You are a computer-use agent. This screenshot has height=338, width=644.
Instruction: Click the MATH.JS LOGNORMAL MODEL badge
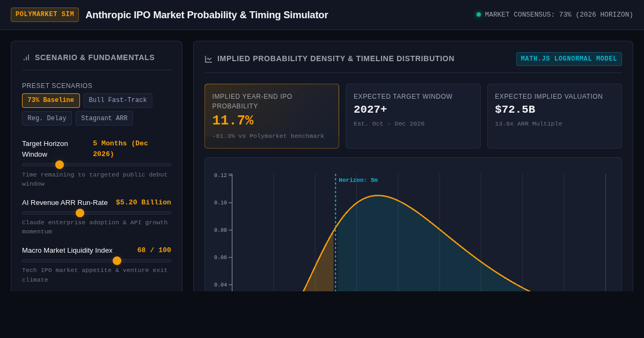[569, 59]
